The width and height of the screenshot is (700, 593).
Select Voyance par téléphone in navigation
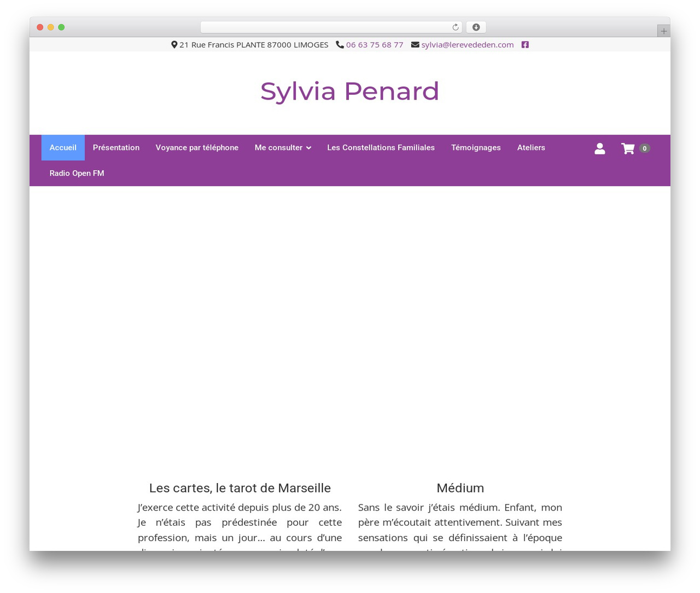tap(197, 148)
